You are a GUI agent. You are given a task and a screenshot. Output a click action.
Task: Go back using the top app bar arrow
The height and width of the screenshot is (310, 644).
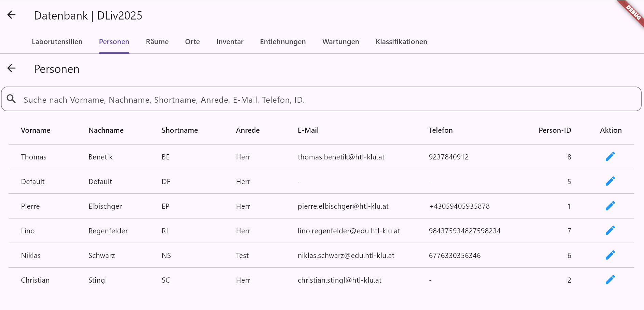[12, 15]
